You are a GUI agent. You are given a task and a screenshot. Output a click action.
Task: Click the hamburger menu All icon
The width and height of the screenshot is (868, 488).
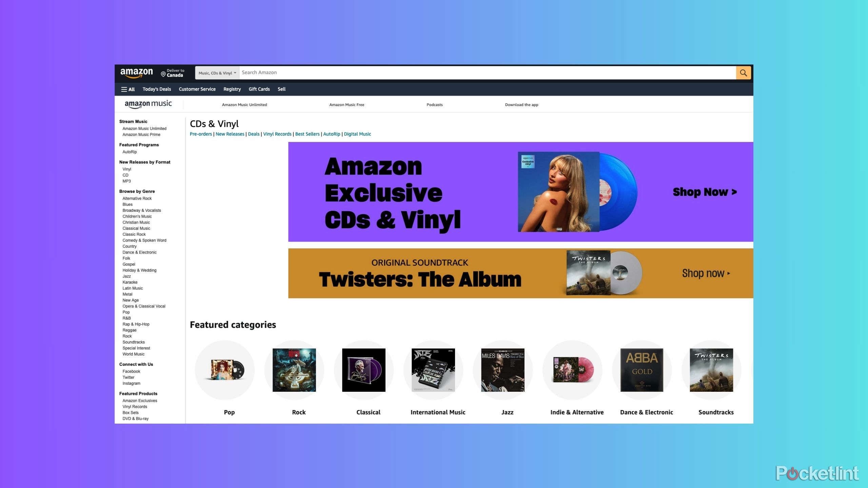(x=127, y=89)
